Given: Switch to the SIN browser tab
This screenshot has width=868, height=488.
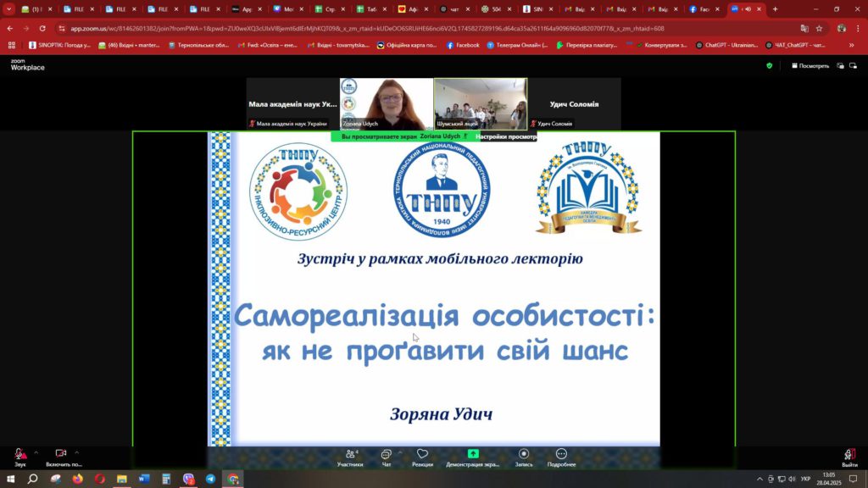Looking at the screenshot, I should (537, 8).
